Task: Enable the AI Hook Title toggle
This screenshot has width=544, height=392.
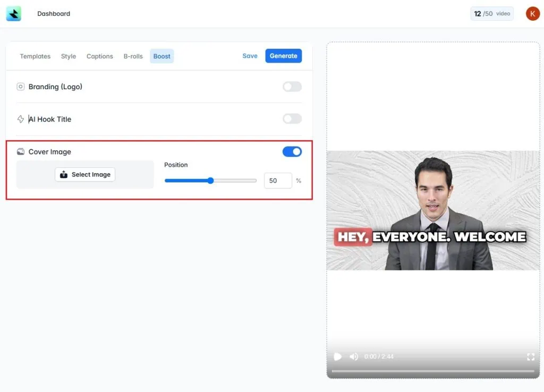Action: [292, 118]
